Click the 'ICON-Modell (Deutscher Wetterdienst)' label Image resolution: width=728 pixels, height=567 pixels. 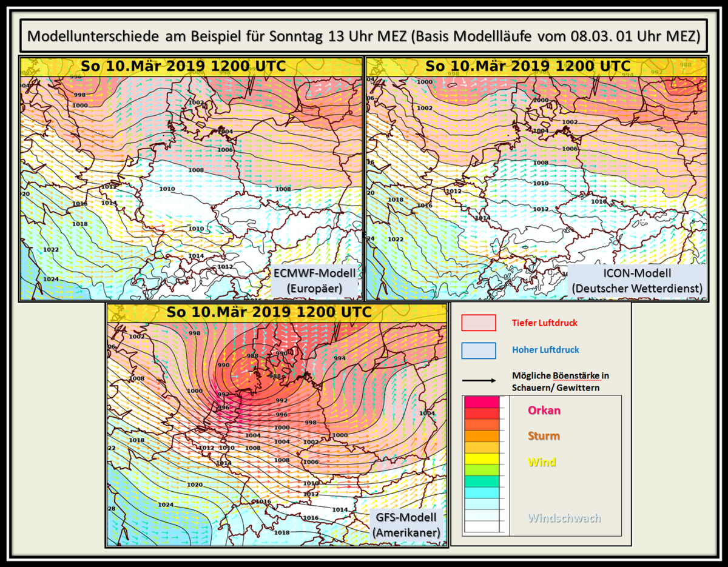coord(637,281)
